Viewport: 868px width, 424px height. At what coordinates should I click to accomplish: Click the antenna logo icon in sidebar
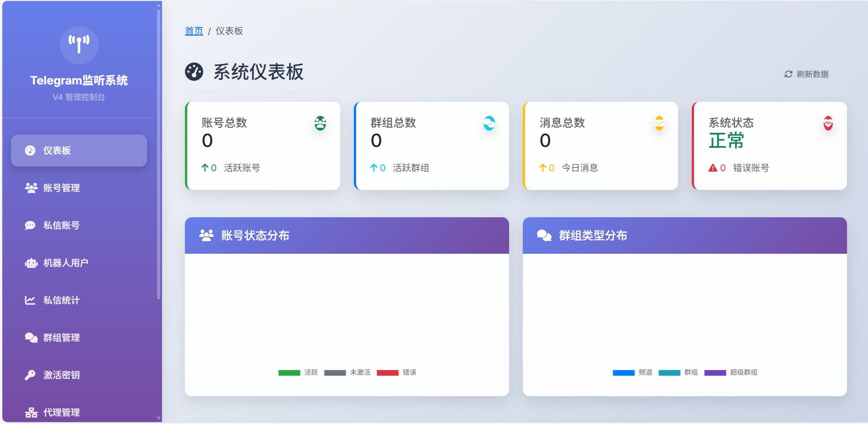[79, 45]
